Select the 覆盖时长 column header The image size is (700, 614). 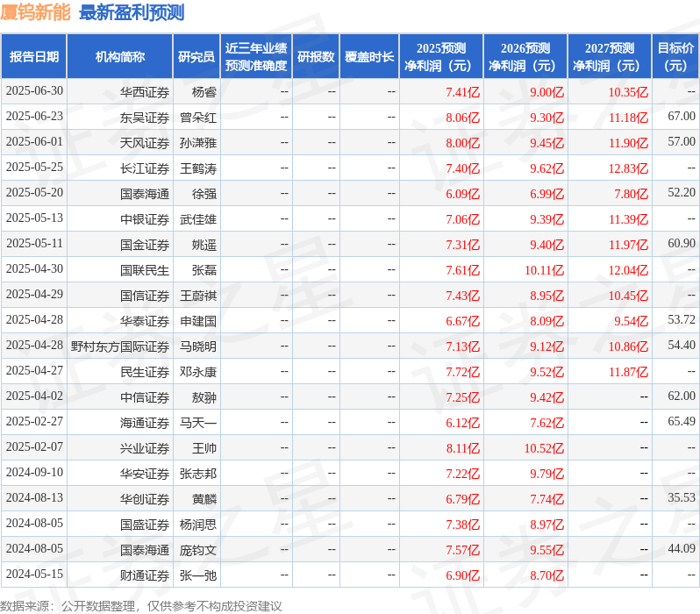point(369,57)
